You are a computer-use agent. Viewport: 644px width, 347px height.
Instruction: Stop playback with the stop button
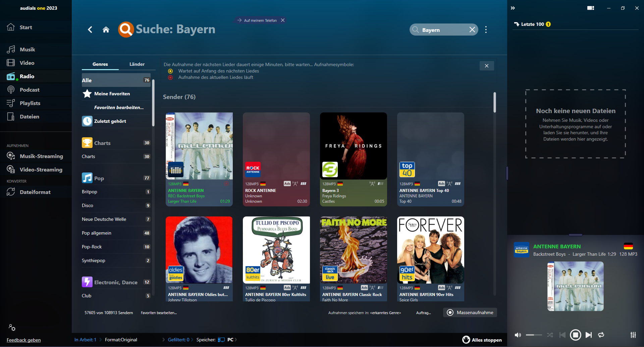tap(576, 335)
